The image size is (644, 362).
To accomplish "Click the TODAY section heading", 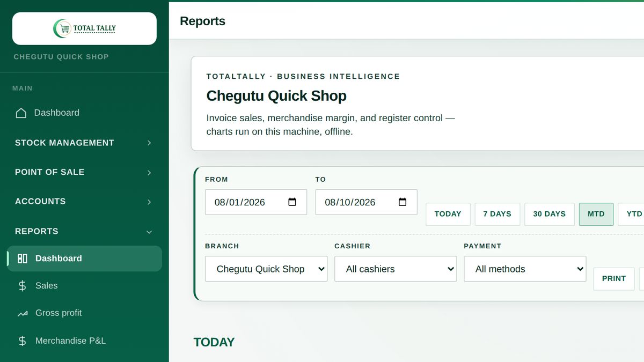I will pos(214,342).
